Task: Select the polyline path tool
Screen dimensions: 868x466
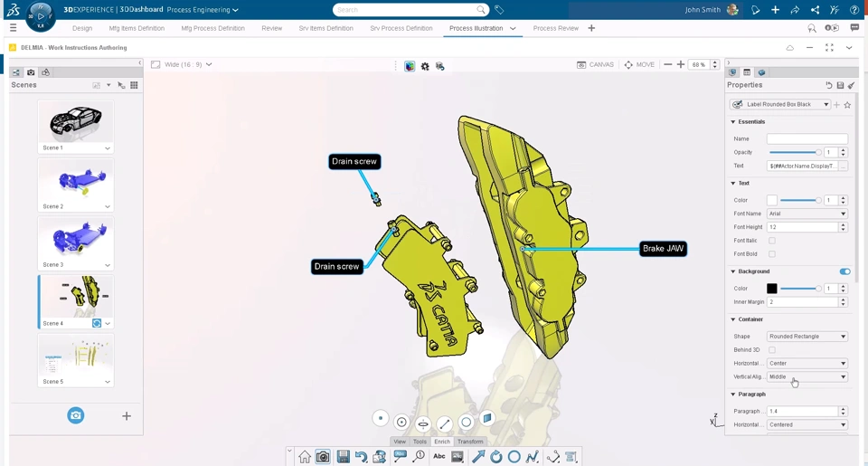Action: point(532,457)
